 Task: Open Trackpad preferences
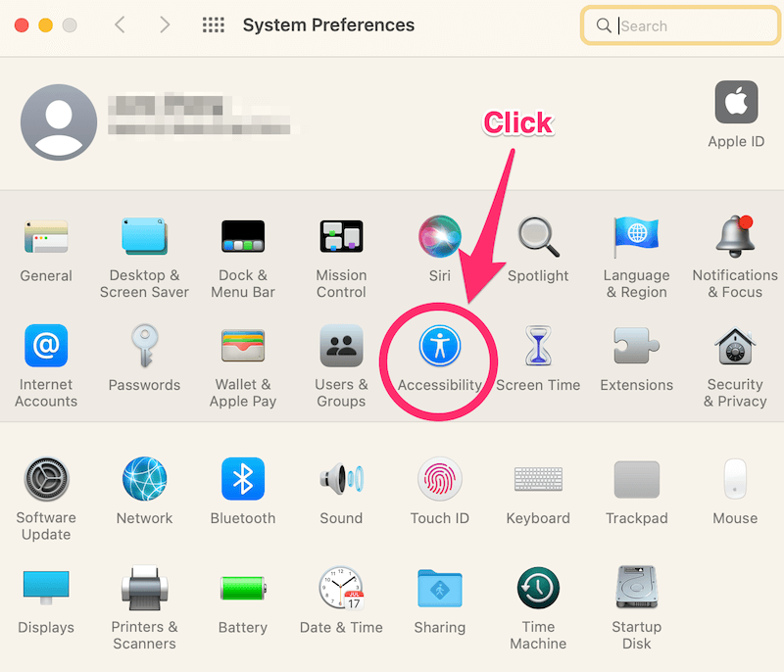click(x=636, y=480)
